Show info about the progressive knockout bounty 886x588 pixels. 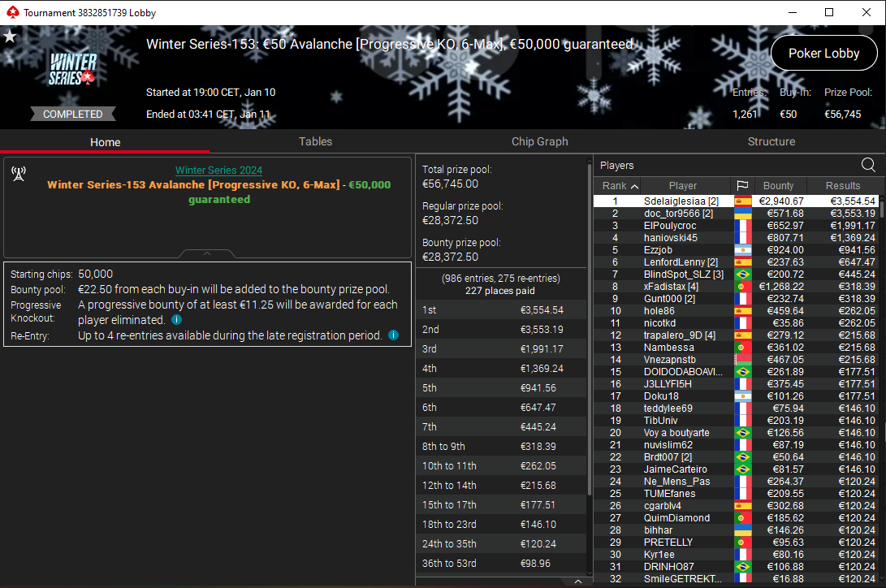pyautogui.click(x=176, y=320)
